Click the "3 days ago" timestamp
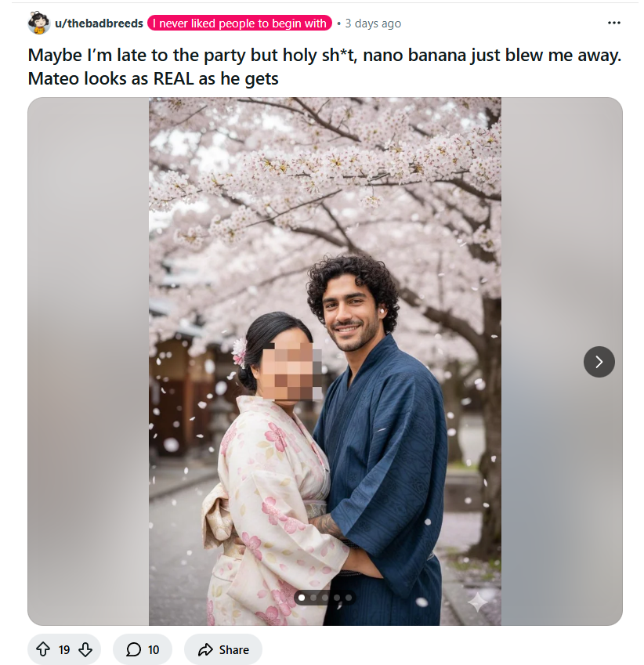Image resolution: width=644 pixels, height=665 pixels. pyautogui.click(x=373, y=23)
